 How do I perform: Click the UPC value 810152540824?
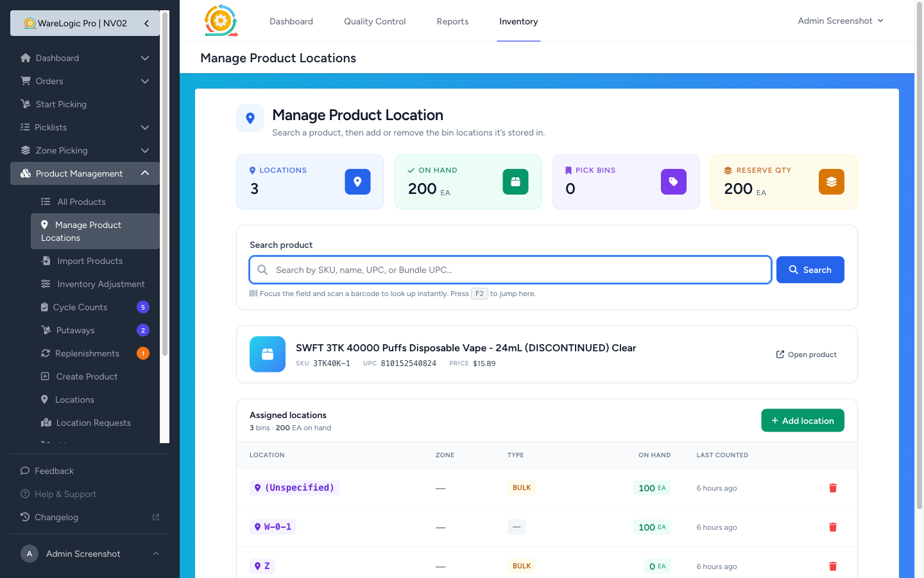pos(409,363)
